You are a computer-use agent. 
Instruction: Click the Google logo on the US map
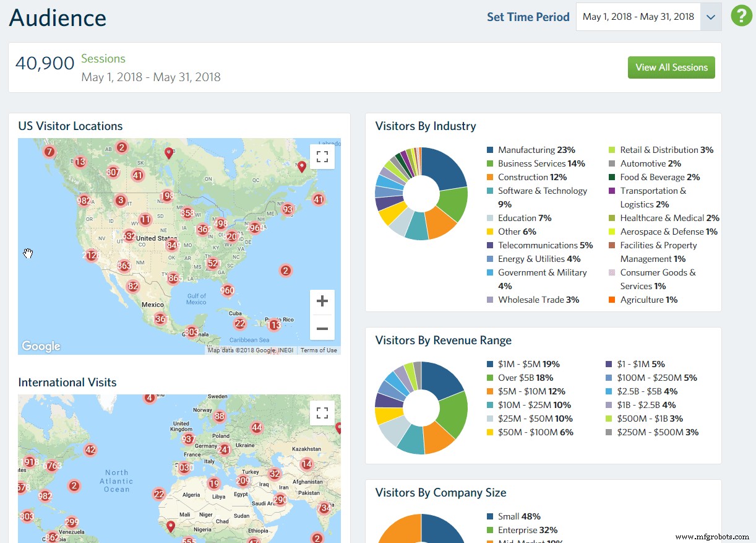coord(40,346)
